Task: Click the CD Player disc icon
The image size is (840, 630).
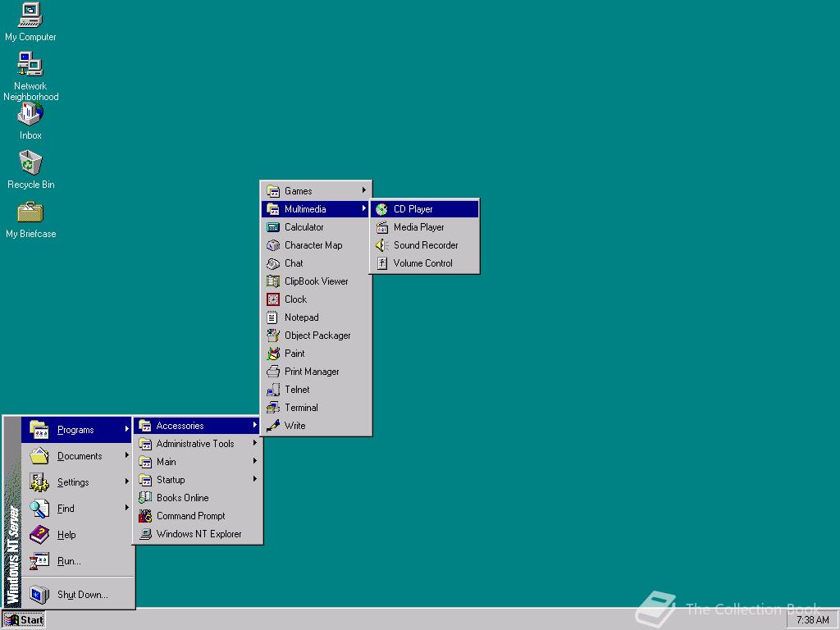Action: [x=382, y=209]
